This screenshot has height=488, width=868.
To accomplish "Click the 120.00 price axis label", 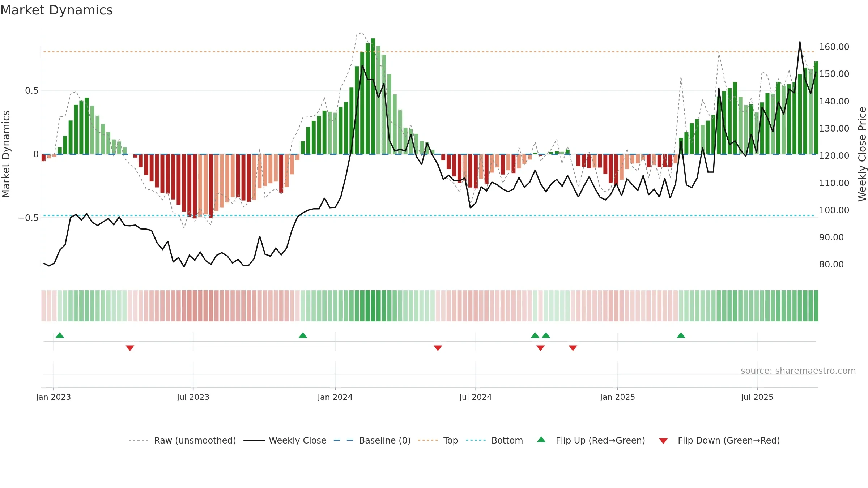I will pos(834,155).
